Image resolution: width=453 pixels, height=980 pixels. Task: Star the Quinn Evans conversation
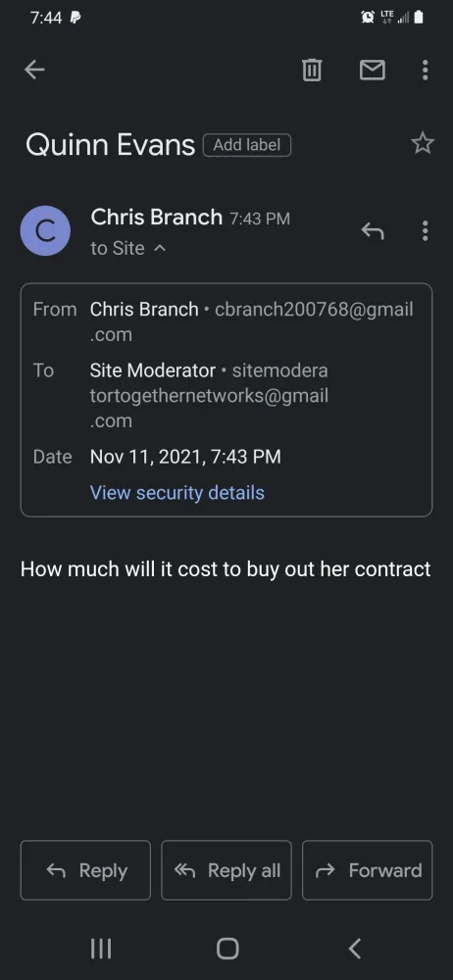coord(423,144)
